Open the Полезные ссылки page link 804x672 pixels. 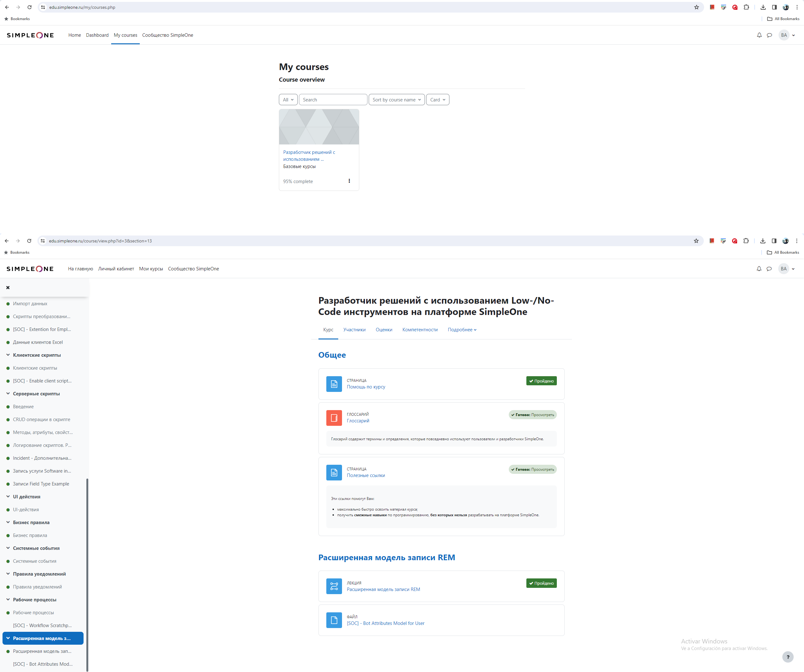366,475
